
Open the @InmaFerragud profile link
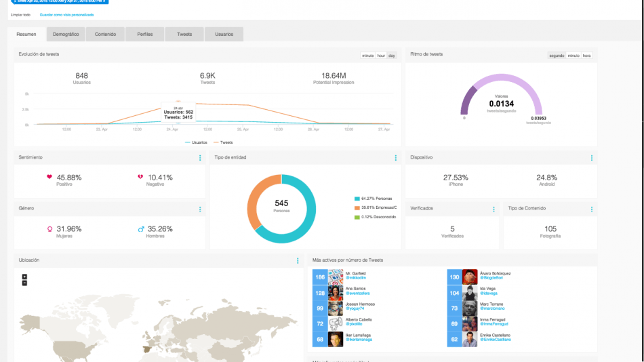pos(494,324)
